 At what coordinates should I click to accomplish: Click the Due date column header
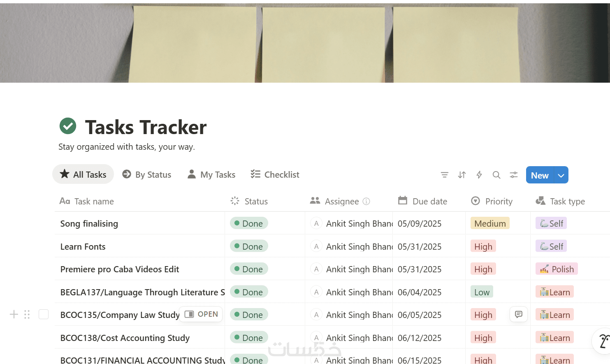tap(429, 201)
